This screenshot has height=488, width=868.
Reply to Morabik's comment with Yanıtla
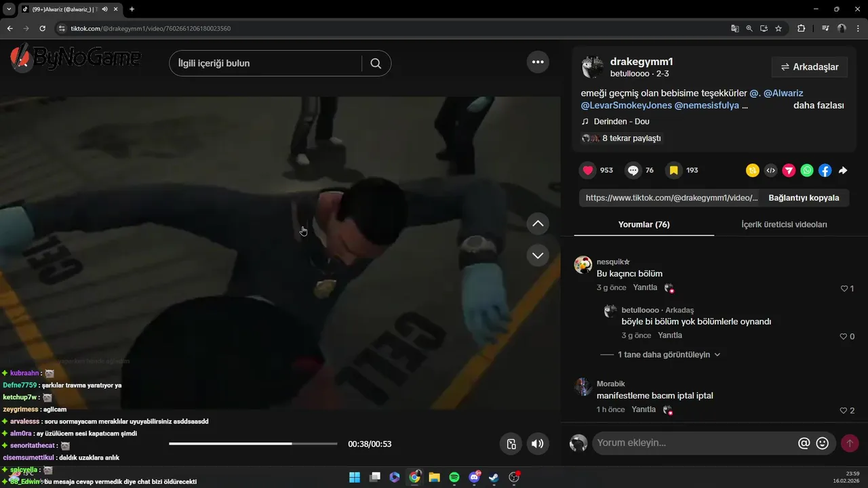[x=644, y=409]
